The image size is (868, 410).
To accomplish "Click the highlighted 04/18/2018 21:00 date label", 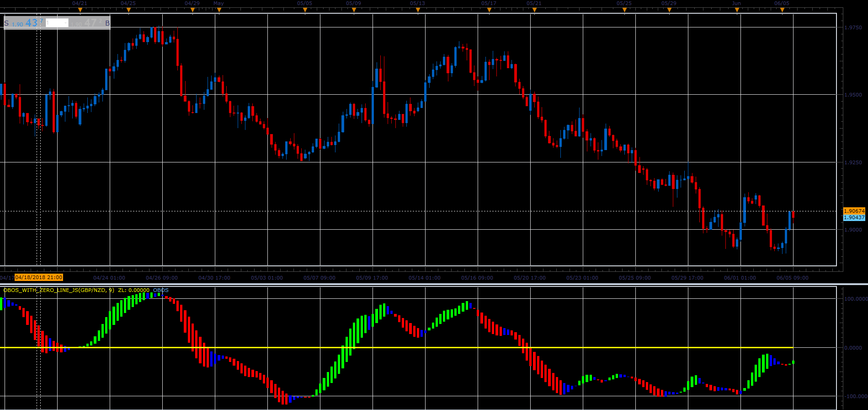I will pyautogui.click(x=39, y=277).
